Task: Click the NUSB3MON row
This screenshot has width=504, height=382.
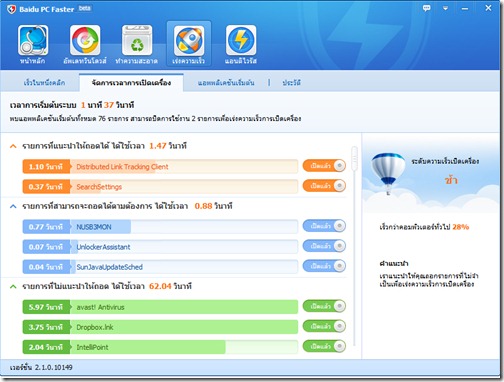Action: click(160, 227)
